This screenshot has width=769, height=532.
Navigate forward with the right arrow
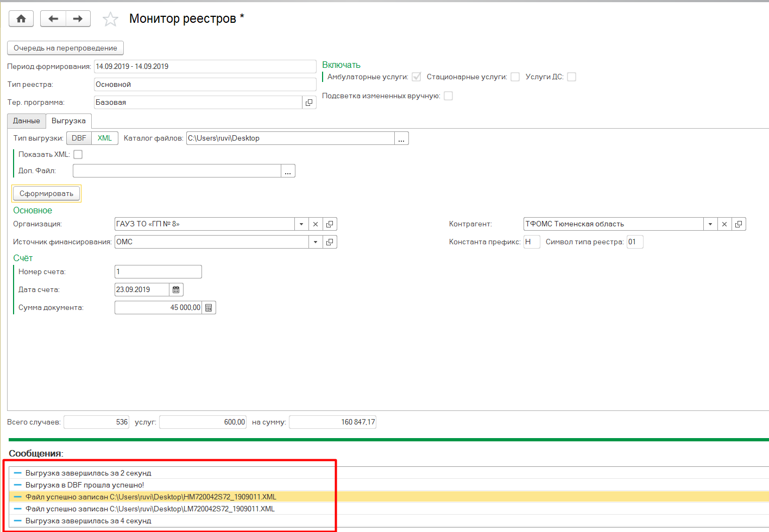(78, 18)
